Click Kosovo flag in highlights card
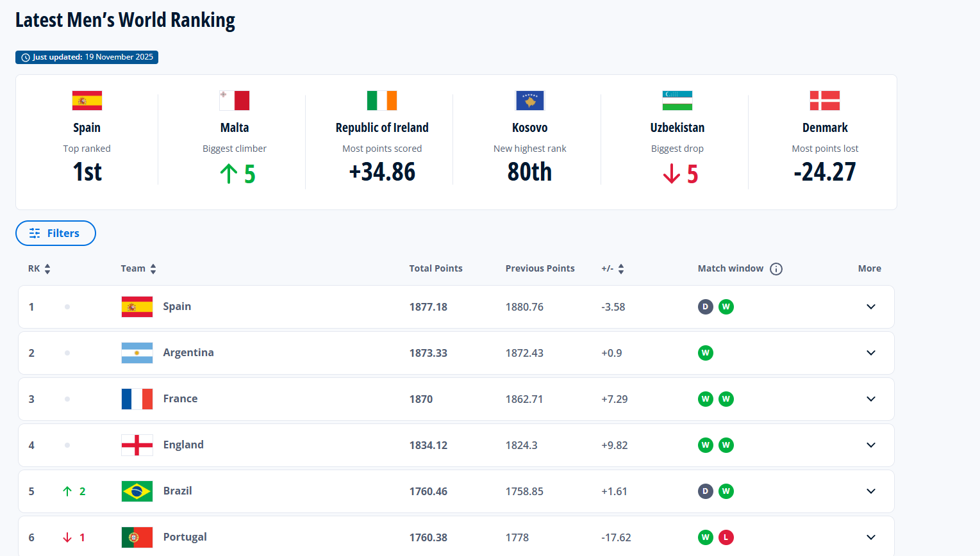Screen dimensions: 980x556 tap(529, 101)
